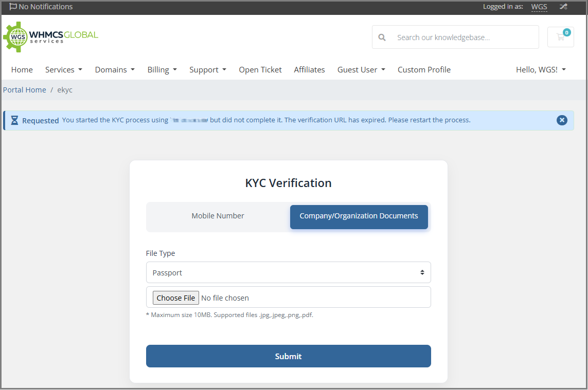Submit the KYC verification form
588x390 pixels.
point(288,356)
